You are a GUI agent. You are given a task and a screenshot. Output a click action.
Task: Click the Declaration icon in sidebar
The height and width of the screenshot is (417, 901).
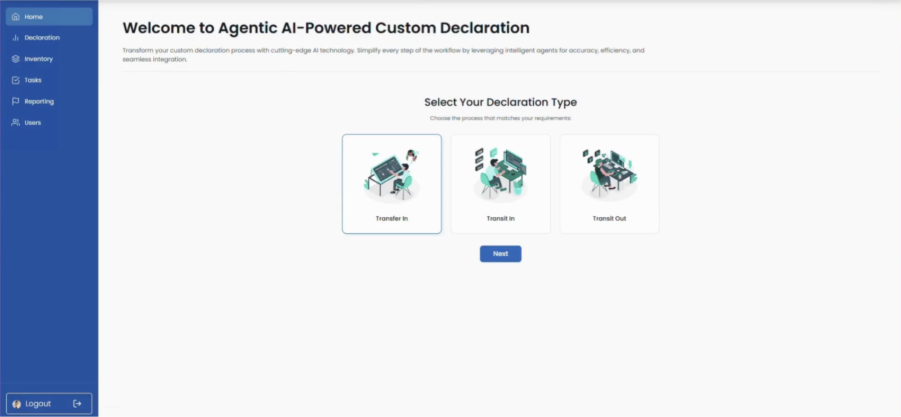[x=15, y=38]
